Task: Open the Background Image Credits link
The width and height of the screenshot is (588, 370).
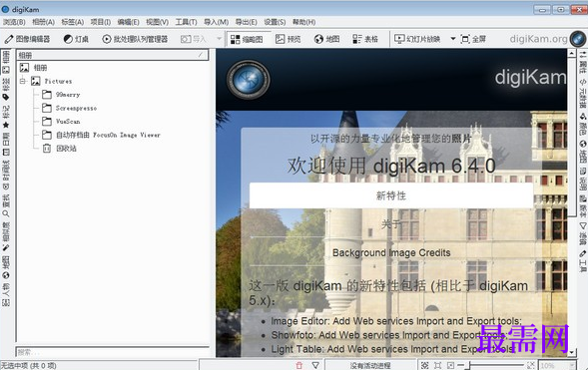Action: (391, 252)
